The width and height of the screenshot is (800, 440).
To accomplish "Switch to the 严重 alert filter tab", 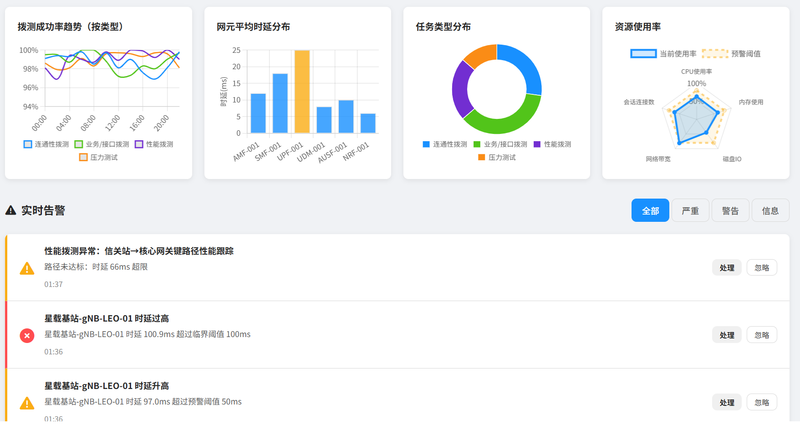I will point(690,210).
